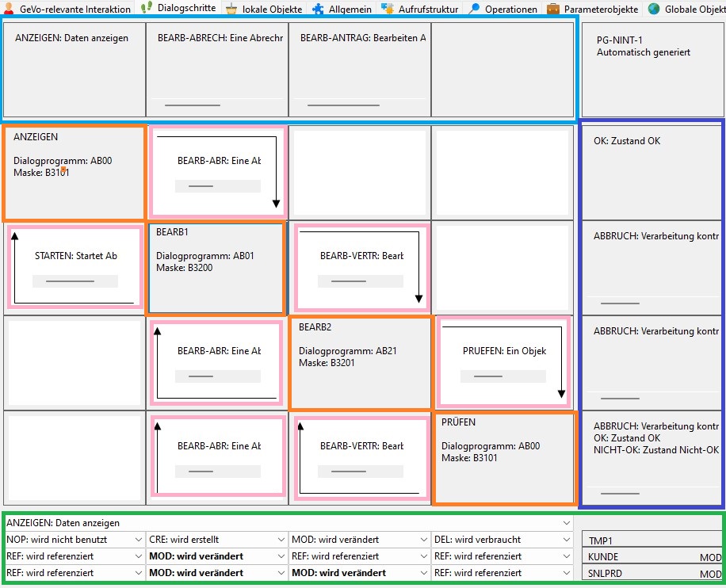Click the PG-NINT-1 Automatisch generiert box

pos(651,69)
